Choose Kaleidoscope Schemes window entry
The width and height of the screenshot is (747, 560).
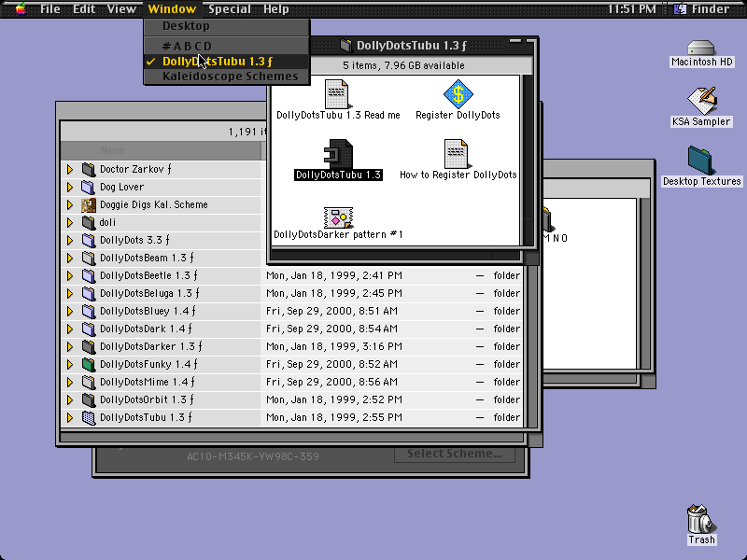point(227,77)
